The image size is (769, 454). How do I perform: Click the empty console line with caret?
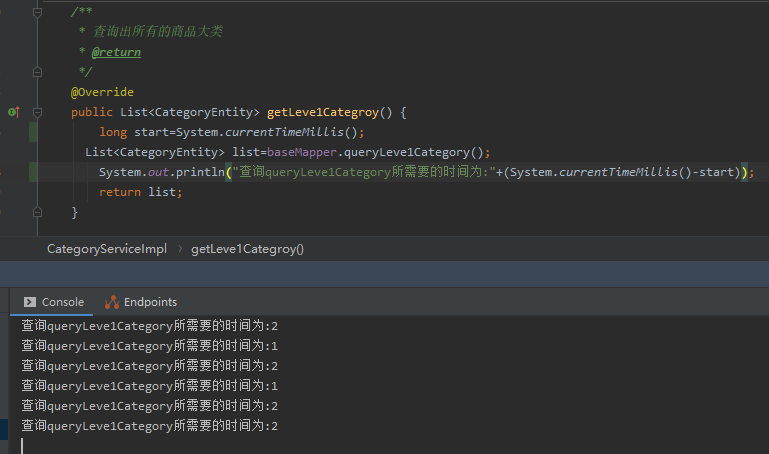click(150, 445)
